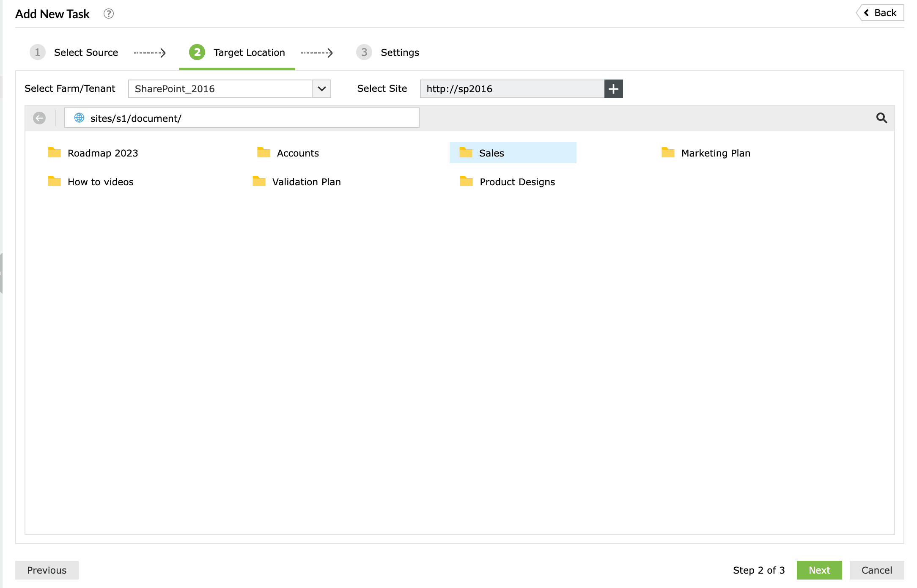Open the Validation Plan folder
Screen dimensions: 917x588
[306, 182]
